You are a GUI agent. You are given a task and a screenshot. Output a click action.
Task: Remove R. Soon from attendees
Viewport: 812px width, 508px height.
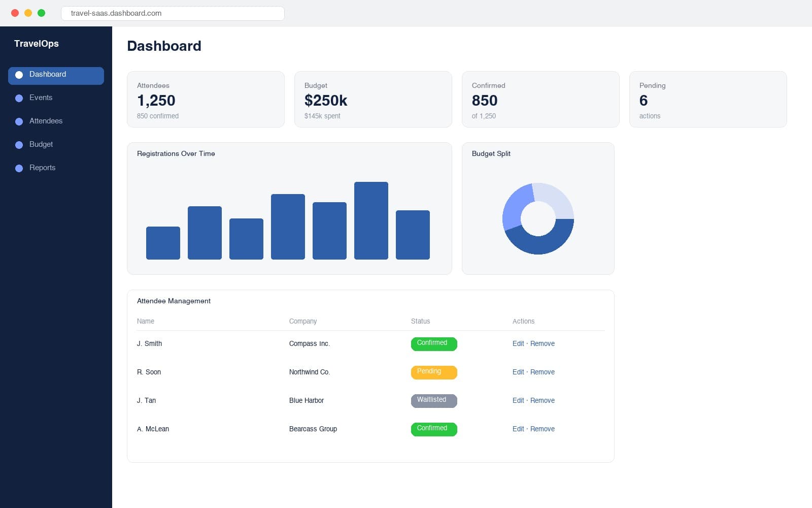click(543, 372)
